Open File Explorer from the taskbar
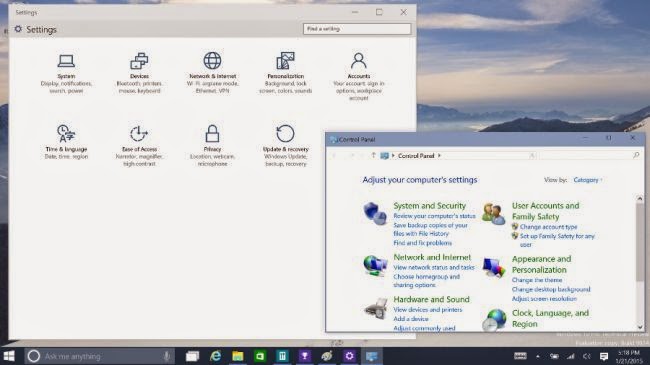Screen dimensions: 650x365 (x=238, y=356)
